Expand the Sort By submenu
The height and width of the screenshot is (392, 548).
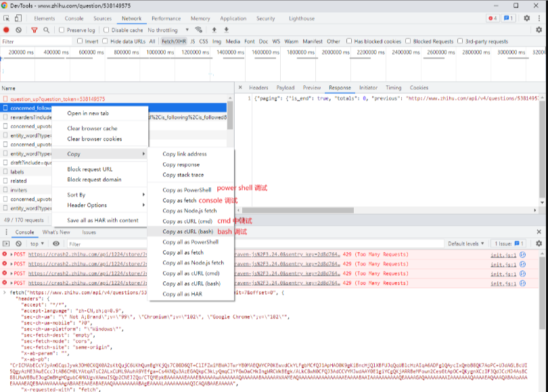(99, 195)
